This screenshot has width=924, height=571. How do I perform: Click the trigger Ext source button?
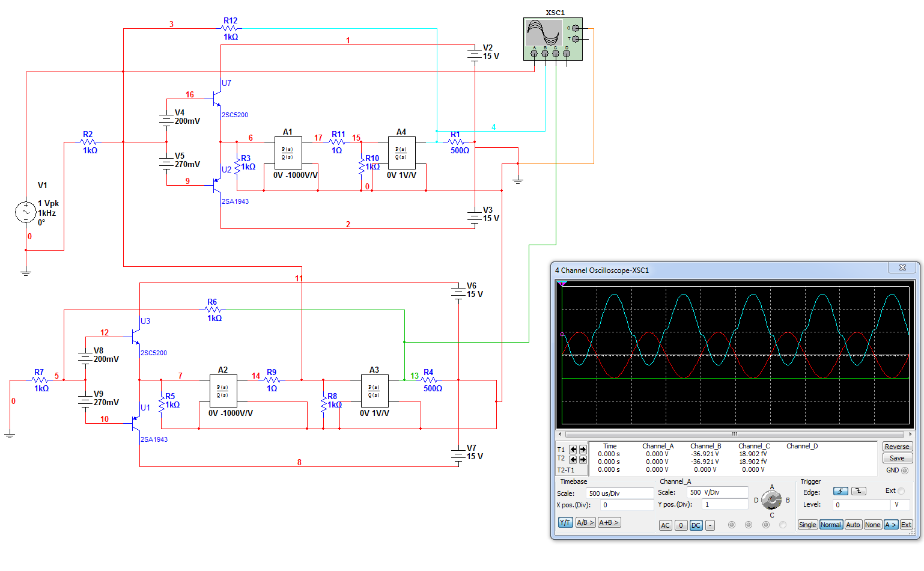906,525
